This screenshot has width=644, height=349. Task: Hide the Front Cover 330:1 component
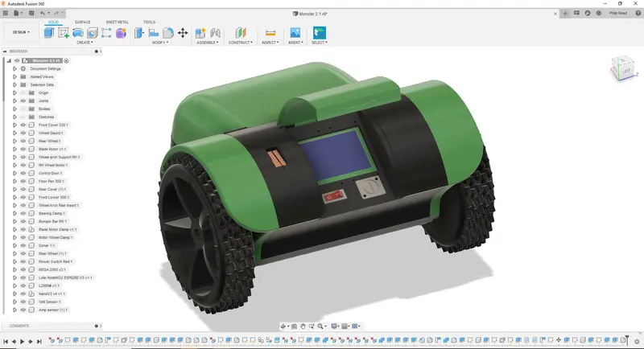point(23,125)
